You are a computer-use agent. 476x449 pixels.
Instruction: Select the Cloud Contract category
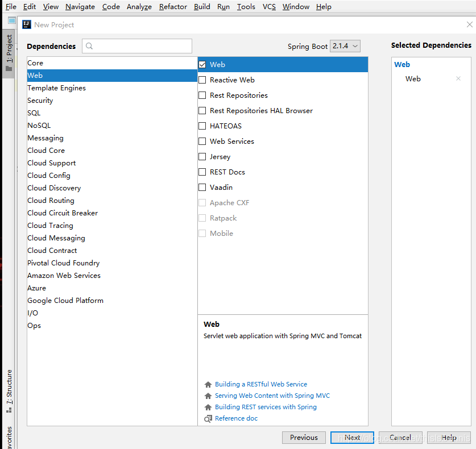point(112,251)
